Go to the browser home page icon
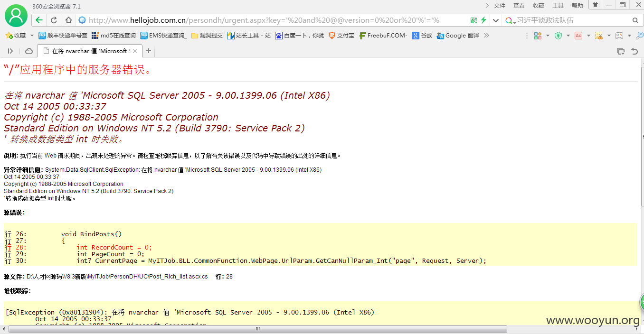 68,20
